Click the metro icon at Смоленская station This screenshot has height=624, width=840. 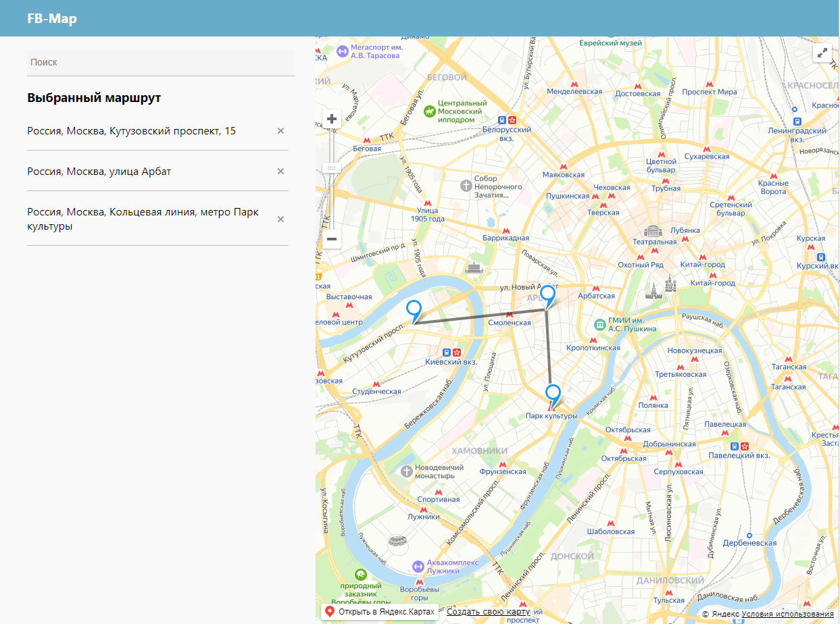click(x=509, y=315)
